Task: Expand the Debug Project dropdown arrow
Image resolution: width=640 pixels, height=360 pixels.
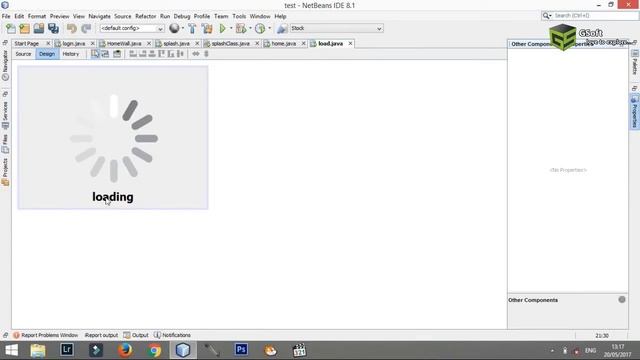Action: click(x=250, y=29)
